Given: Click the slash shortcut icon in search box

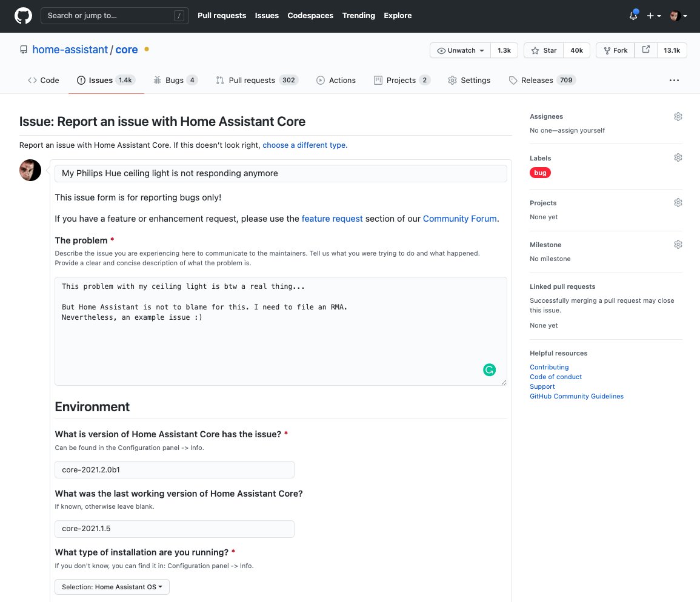Looking at the screenshot, I should 179,16.
